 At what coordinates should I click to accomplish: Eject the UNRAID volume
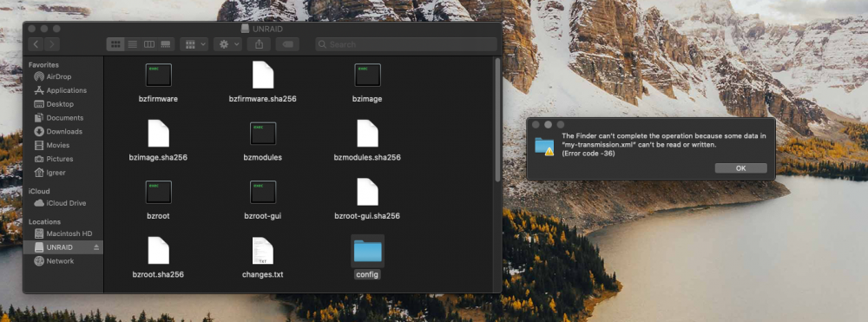[x=96, y=247]
